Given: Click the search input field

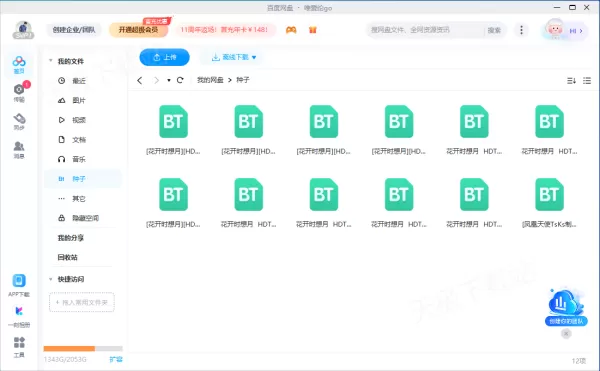Looking at the screenshot, I should (425, 30).
